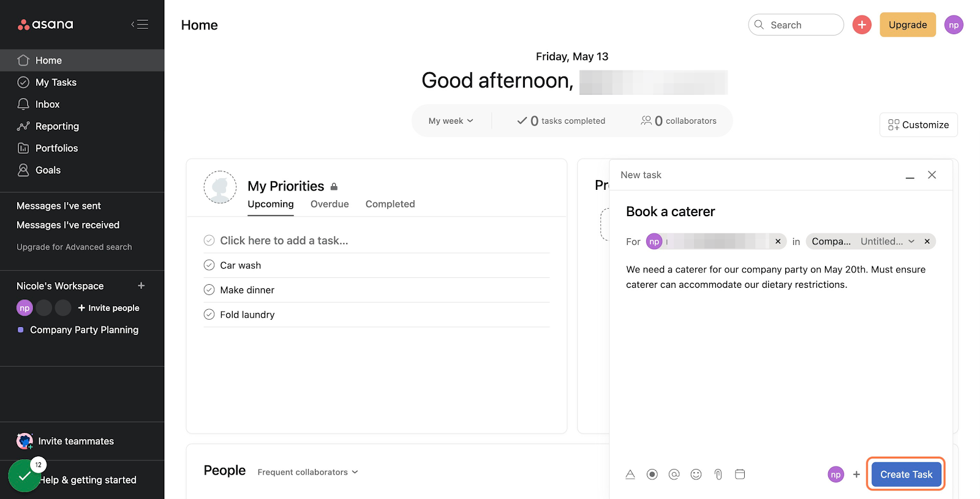Open Company Party Planning project

[84, 329]
